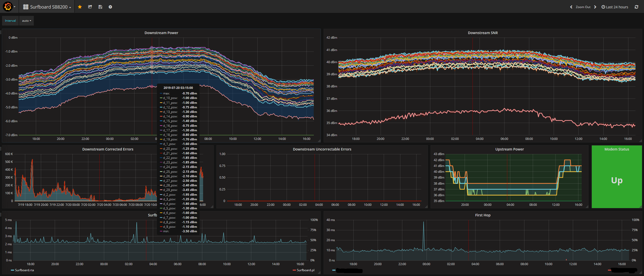The width and height of the screenshot is (644, 276).
Task: Click Downstream Power panel resize handle
Action: click(319, 141)
